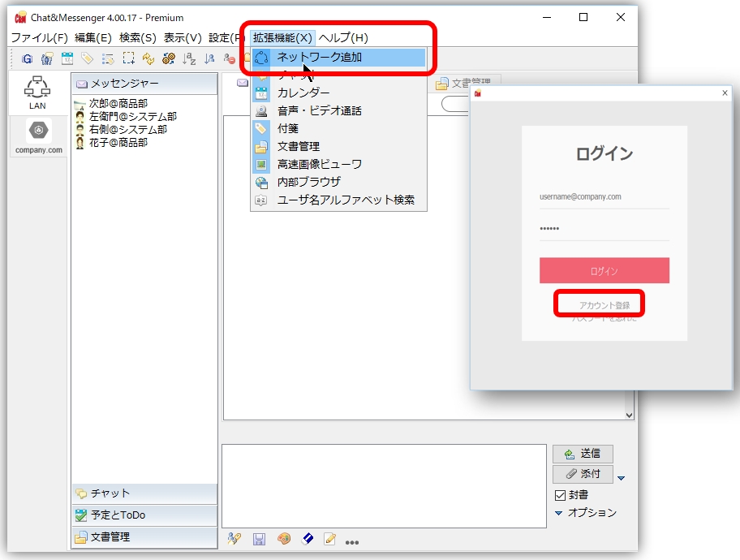
Task: Open the ファイル(F) menu
Action: point(39,37)
